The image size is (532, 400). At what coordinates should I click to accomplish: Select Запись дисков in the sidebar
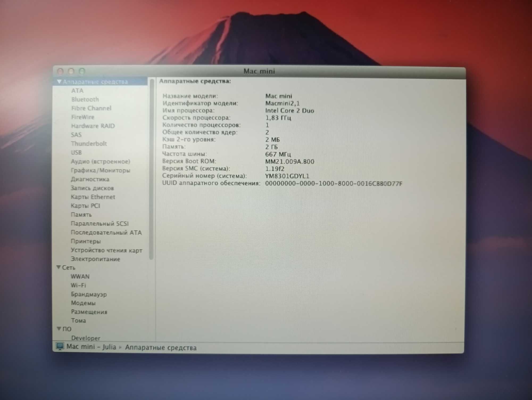click(x=92, y=188)
